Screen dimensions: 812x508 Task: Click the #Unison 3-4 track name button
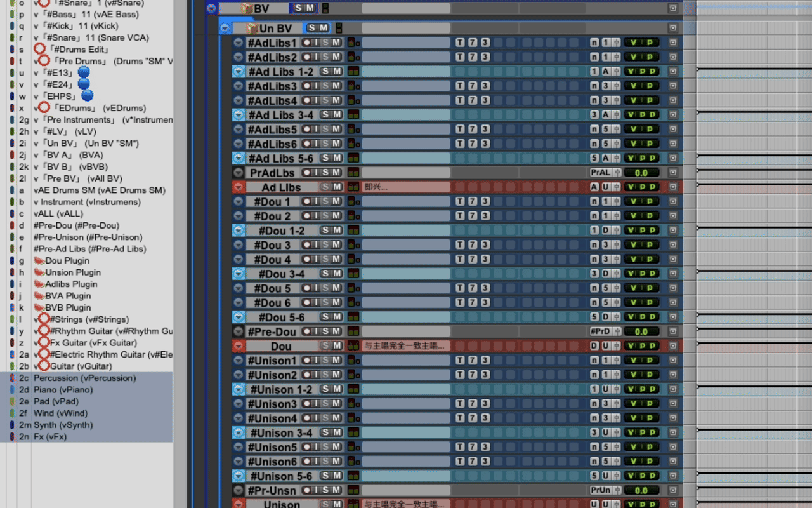[x=281, y=432]
